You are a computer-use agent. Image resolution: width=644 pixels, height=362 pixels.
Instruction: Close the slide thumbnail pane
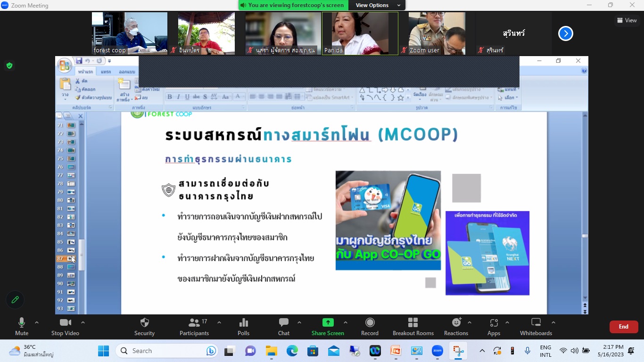point(81,116)
